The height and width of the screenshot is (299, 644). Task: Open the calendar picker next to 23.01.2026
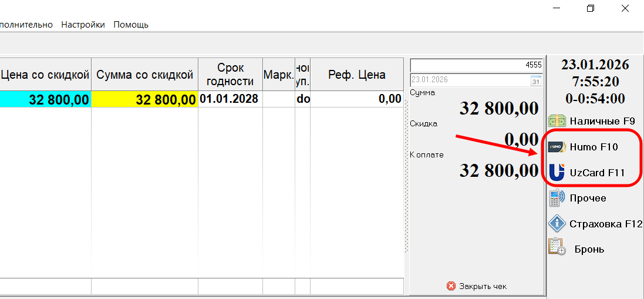(536, 80)
